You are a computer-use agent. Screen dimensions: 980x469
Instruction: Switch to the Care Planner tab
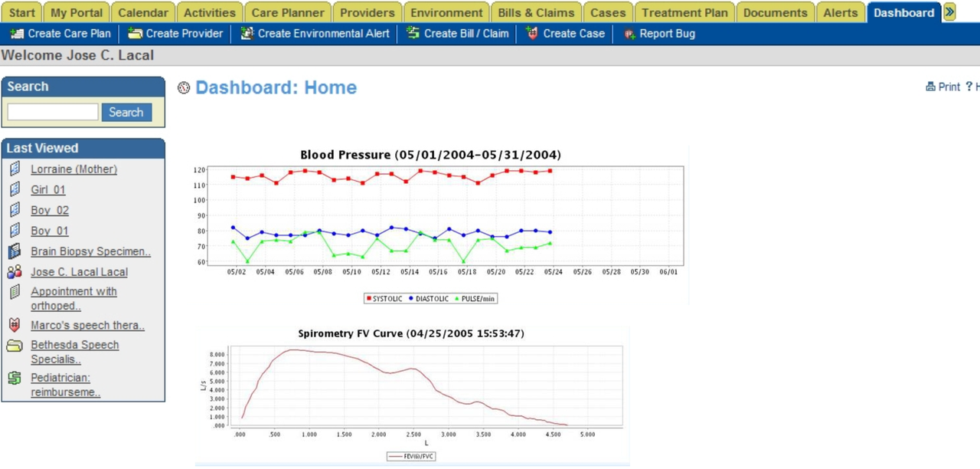pos(287,12)
